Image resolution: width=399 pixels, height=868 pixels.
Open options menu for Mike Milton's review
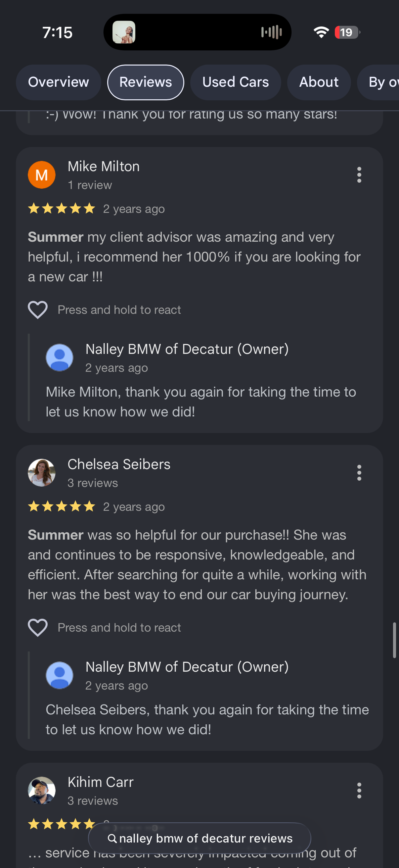[359, 174]
